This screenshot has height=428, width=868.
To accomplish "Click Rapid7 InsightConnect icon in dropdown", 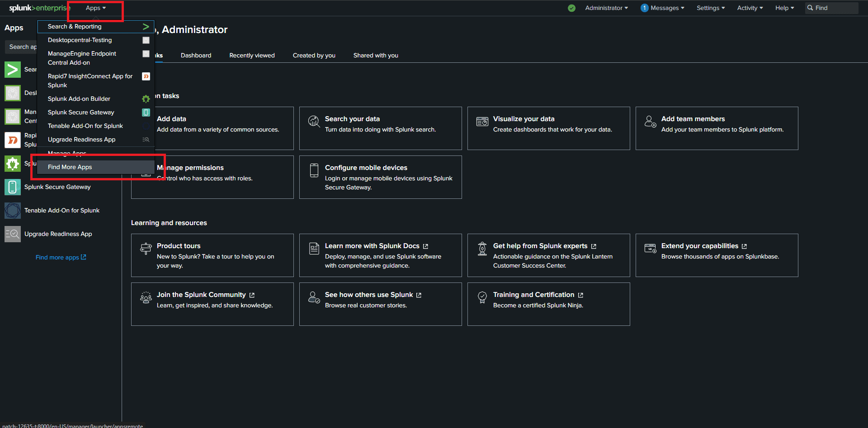I will tap(146, 76).
